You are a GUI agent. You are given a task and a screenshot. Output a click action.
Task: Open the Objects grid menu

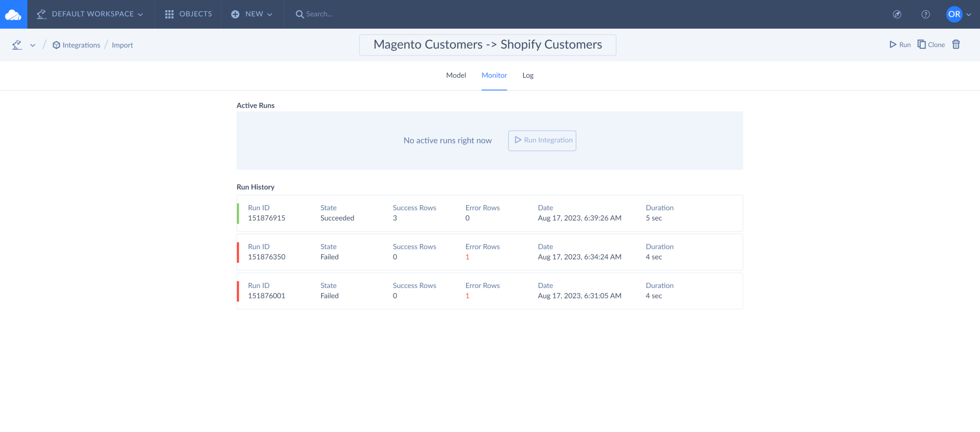188,14
